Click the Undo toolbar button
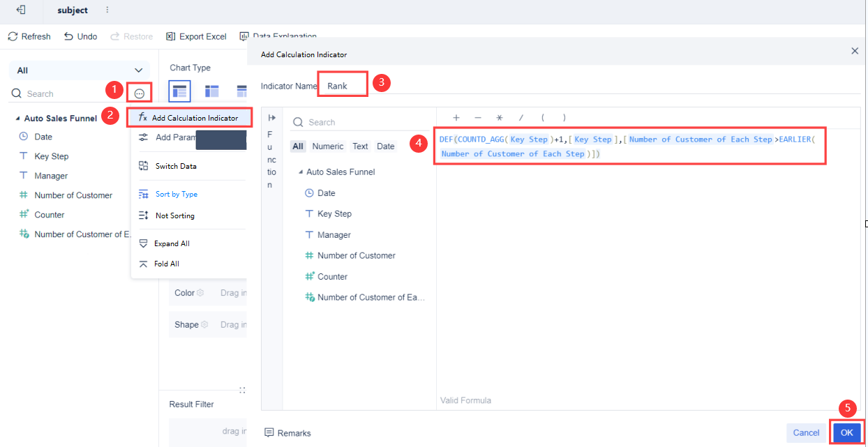 tap(81, 36)
